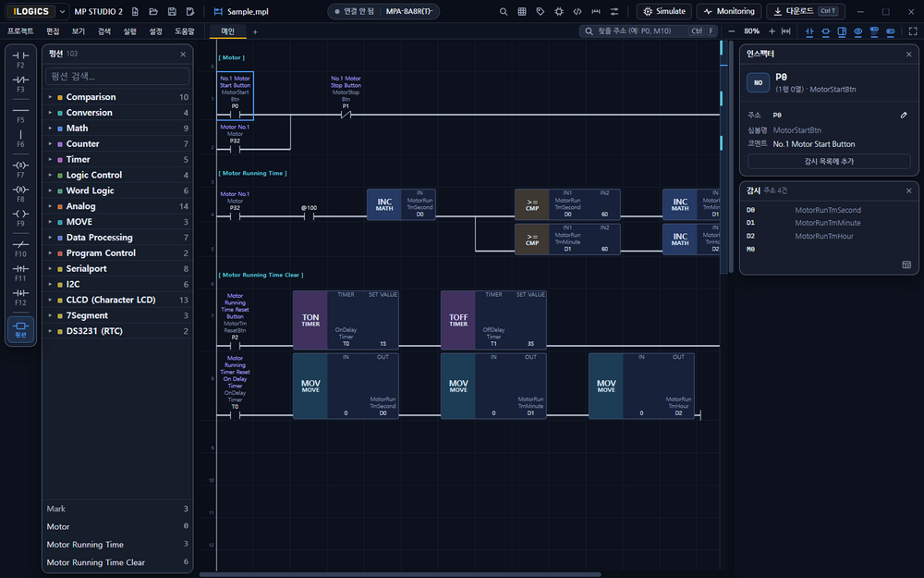Insert a horizontal line (F5)

click(x=20, y=114)
